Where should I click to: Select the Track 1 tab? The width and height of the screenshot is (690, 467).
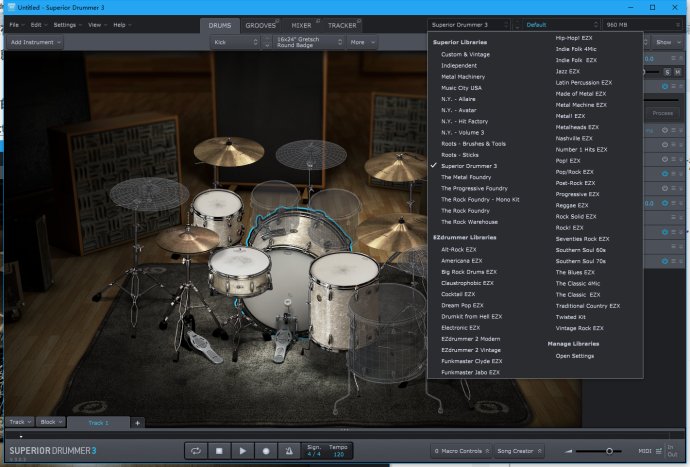(x=99, y=423)
